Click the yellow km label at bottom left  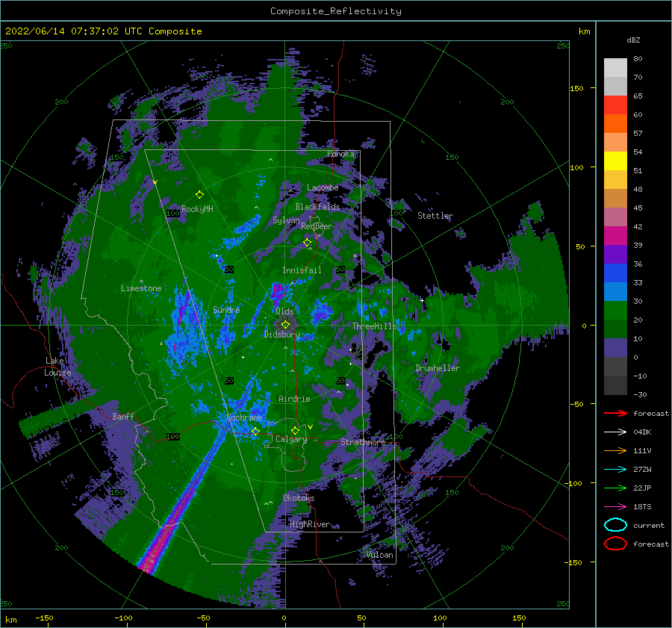[11, 620]
